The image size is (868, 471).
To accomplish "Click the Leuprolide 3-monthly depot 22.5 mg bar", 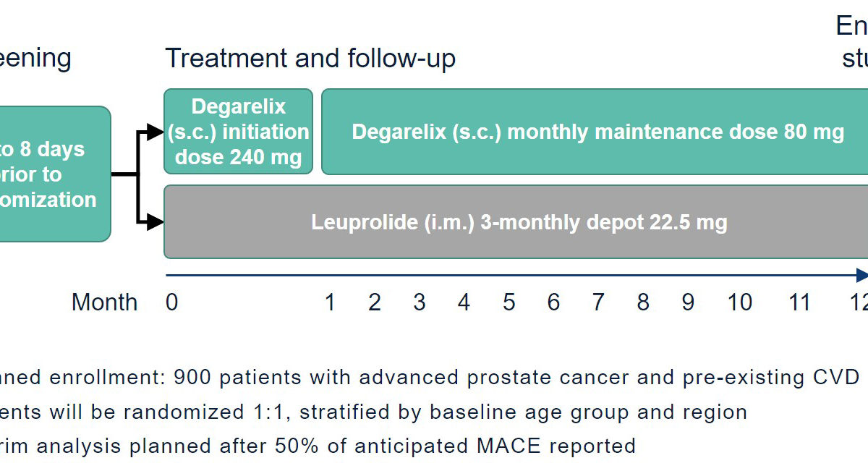I will pos(516,221).
